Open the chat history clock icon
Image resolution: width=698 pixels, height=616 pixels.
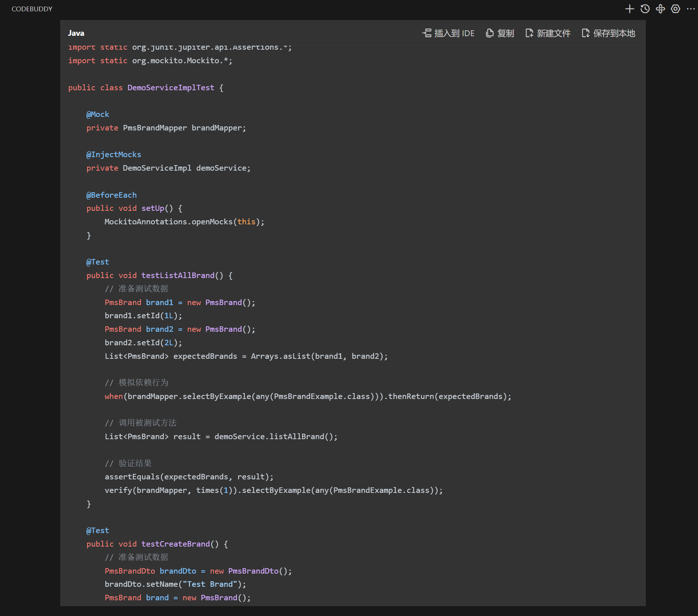pyautogui.click(x=645, y=9)
